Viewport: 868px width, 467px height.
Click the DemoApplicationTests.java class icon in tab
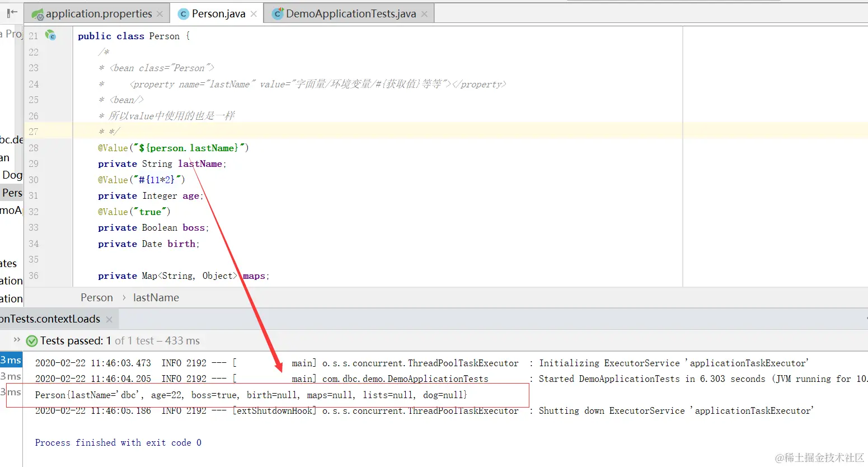point(278,14)
